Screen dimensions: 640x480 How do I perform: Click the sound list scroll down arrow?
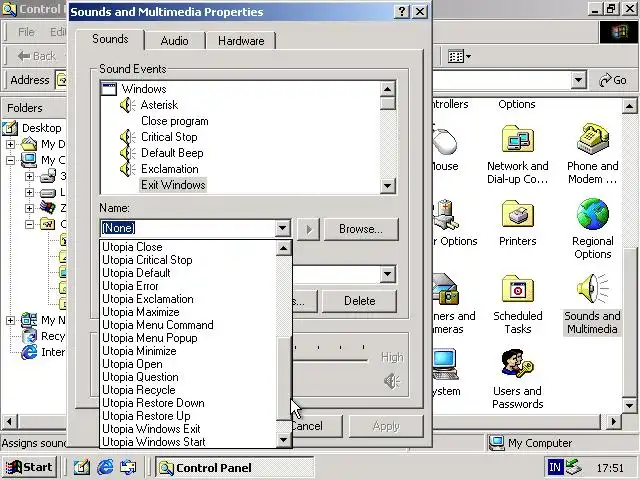[x=283, y=440]
